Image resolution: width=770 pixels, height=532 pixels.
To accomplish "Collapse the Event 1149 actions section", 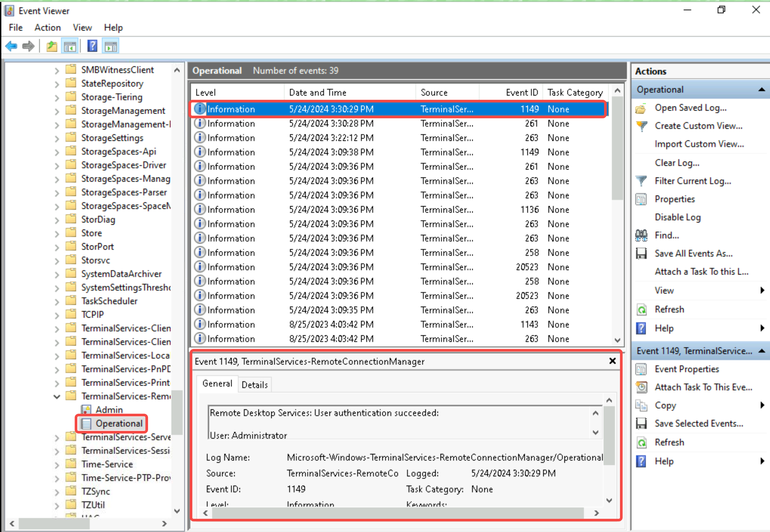I will (x=762, y=351).
